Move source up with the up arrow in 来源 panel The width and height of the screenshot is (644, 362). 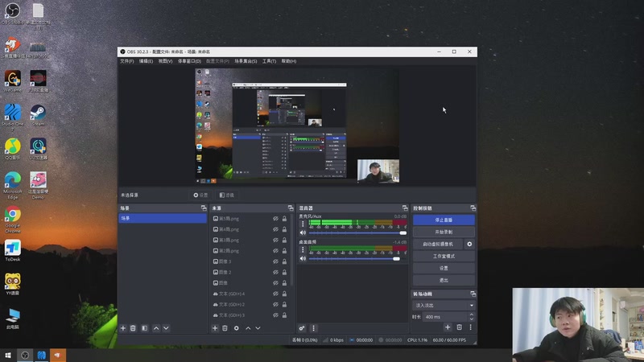[x=248, y=328]
